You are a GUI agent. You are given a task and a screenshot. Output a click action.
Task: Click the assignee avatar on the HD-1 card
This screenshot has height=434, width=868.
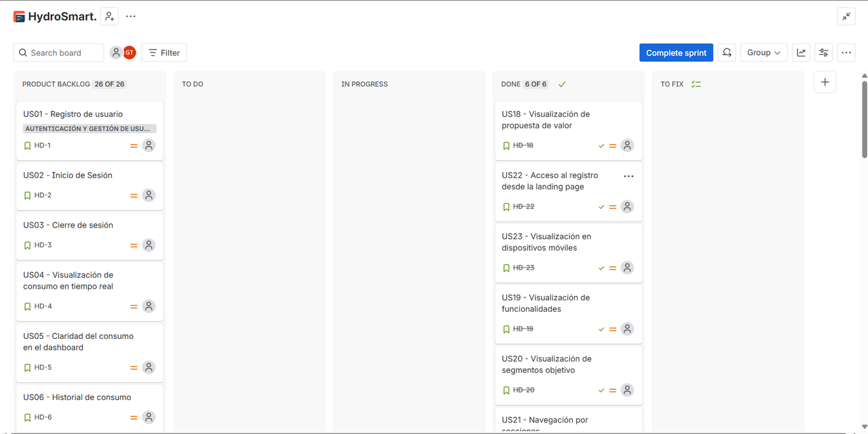(149, 145)
